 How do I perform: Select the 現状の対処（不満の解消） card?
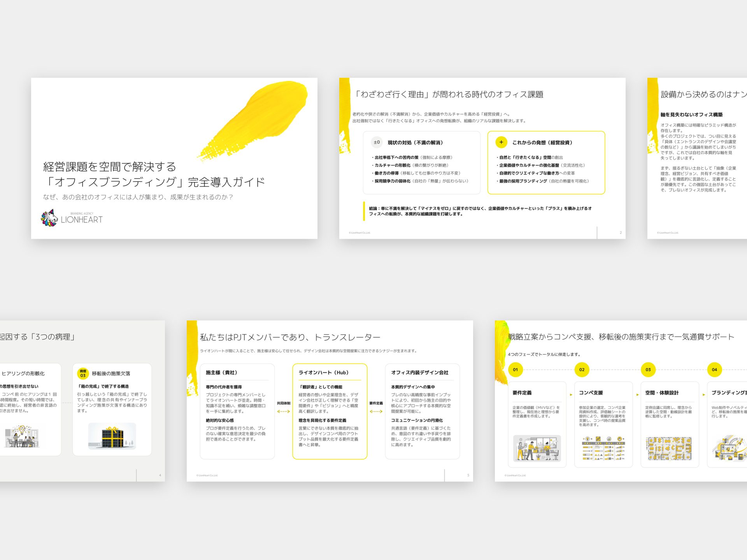[422, 163]
